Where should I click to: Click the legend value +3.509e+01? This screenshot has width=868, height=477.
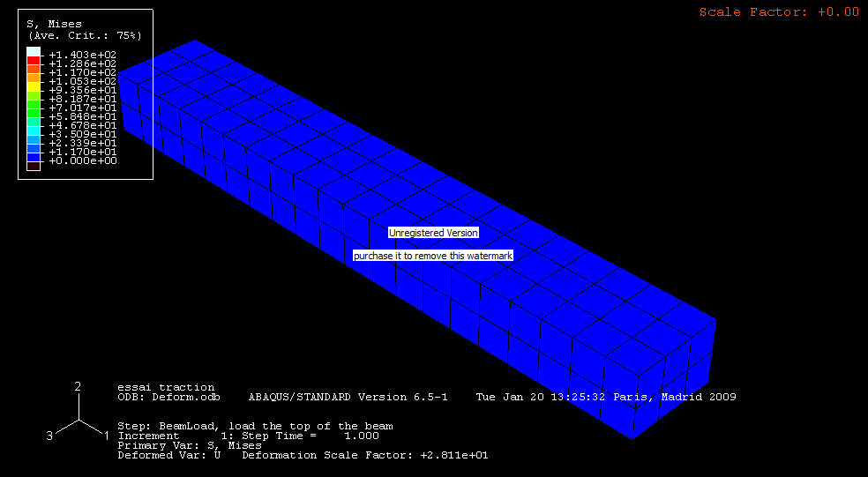(83, 135)
